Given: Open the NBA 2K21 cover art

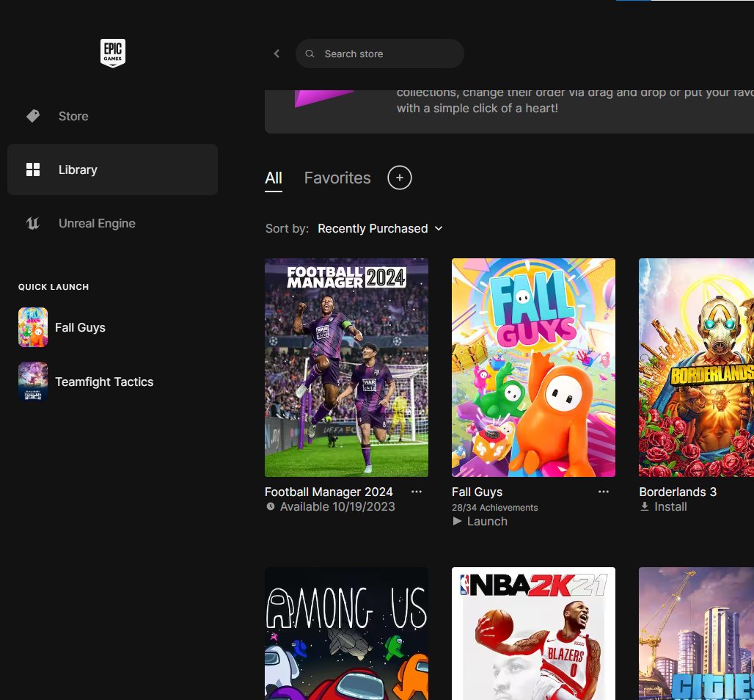Looking at the screenshot, I should pos(533,634).
